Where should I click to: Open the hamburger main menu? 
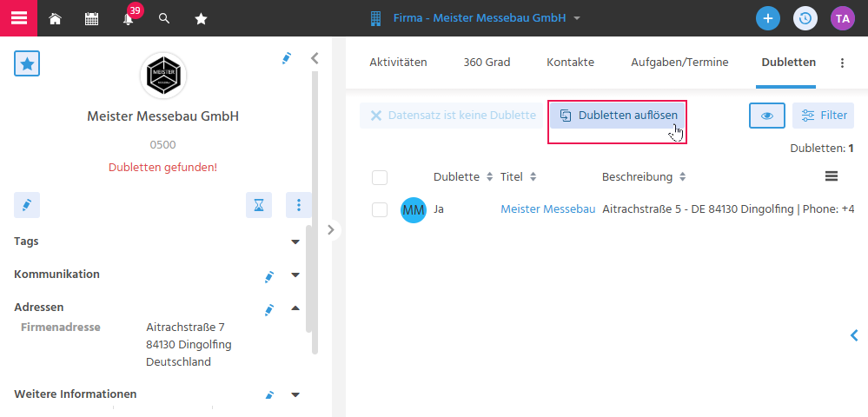coord(19,17)
